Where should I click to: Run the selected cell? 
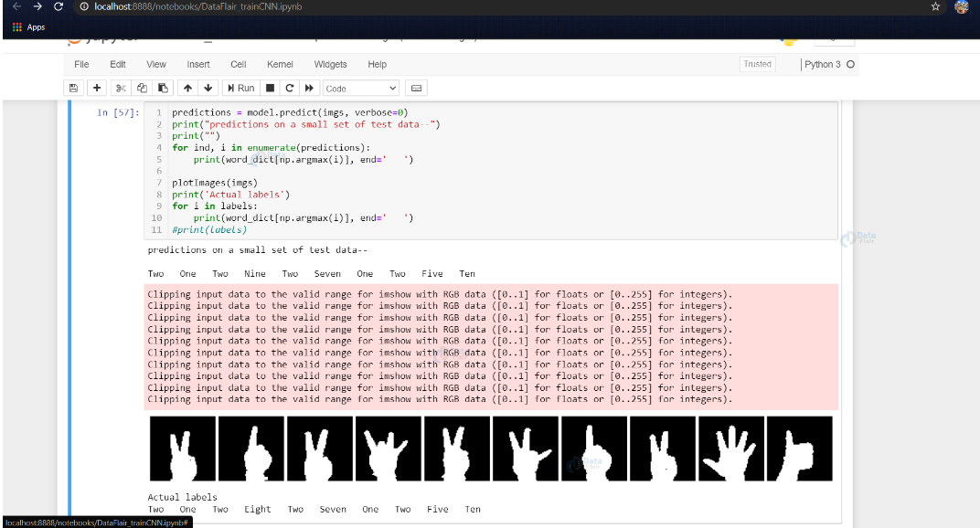[x=240, y=88]
